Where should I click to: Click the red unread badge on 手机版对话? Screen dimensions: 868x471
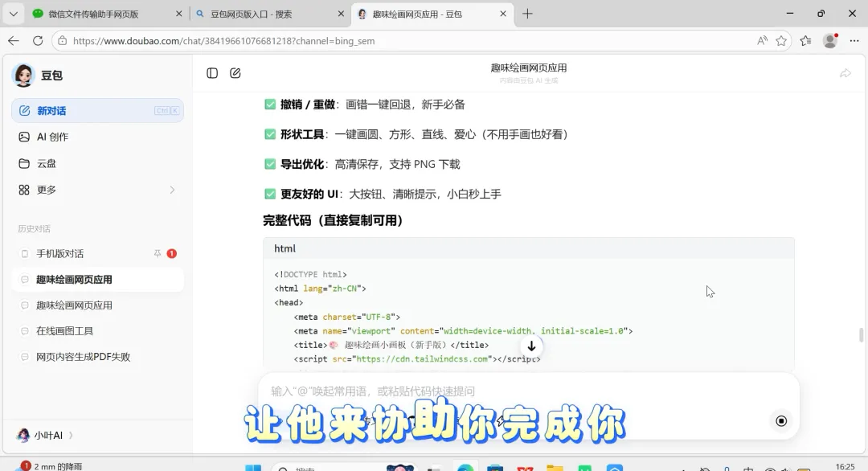172,253
